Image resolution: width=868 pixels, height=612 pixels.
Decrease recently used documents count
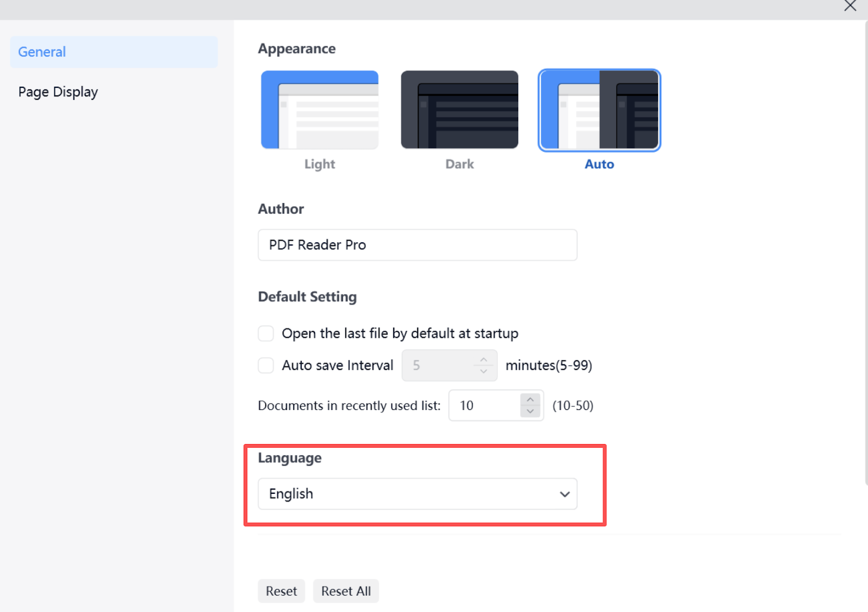pos(531,411)
